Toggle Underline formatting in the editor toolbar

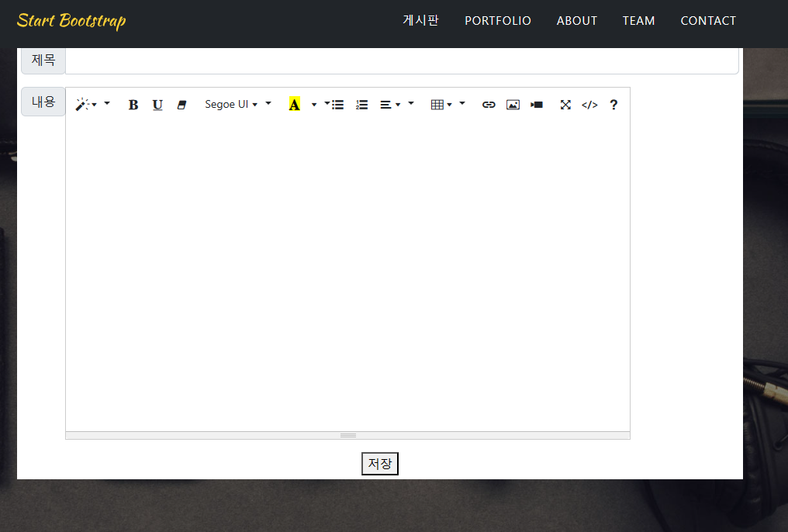157,105
